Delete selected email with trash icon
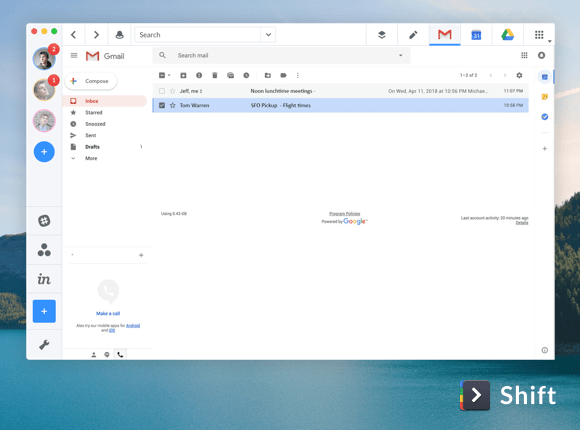The height and width of the screenshot is (430, 580). coord(215,75)
